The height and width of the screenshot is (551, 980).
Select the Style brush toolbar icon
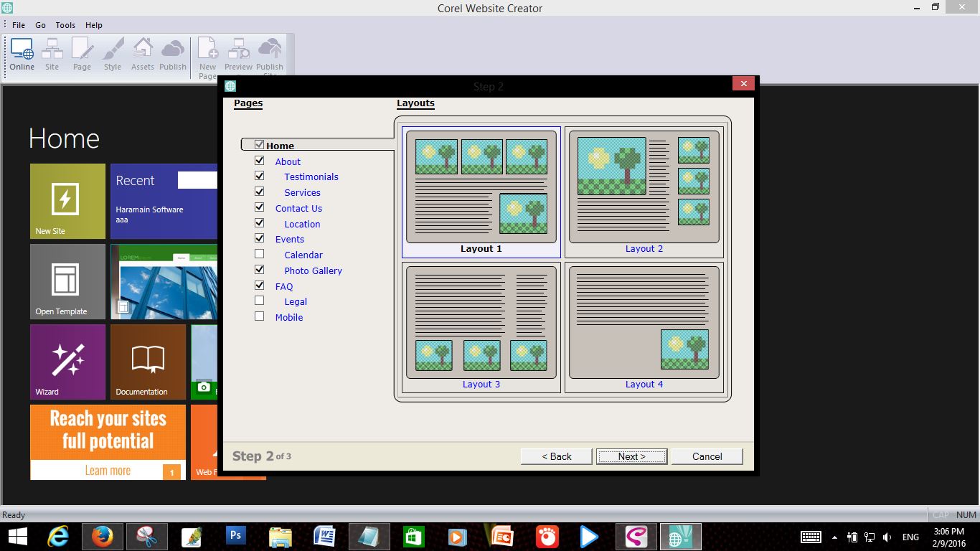coord(113,55)
